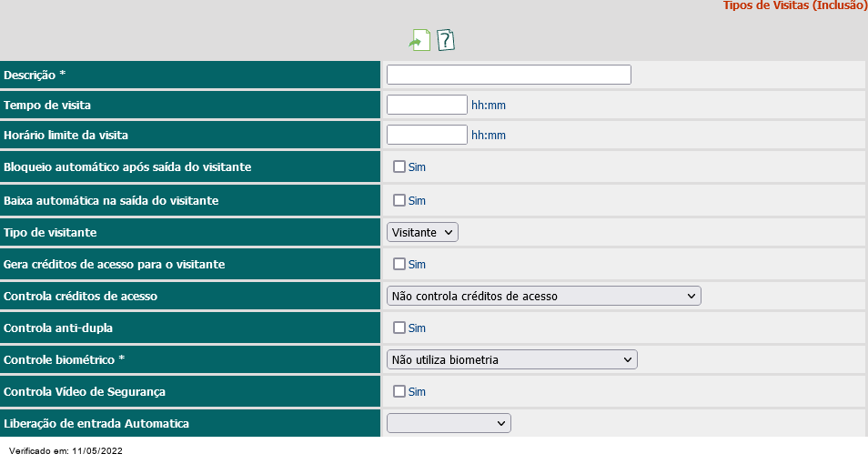Expand the Controla créditos de acesso dropdown
This screenshot has height=464, width=868.
pos(543,297)
